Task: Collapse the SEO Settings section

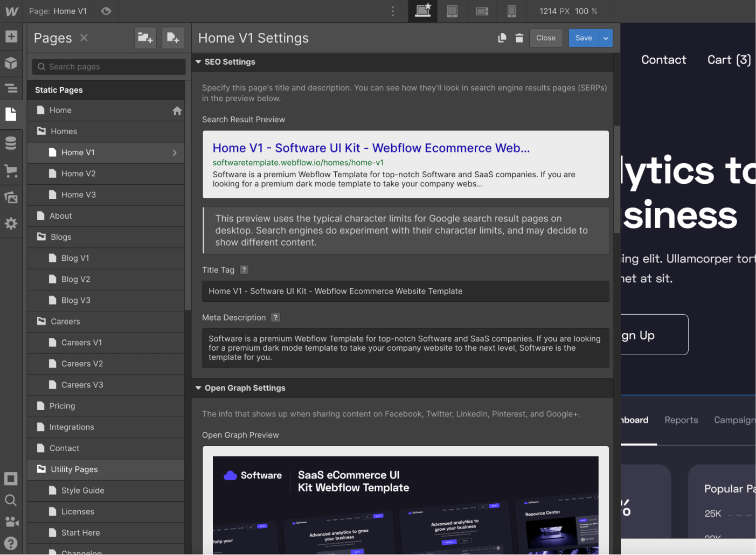Action: pos(198,61)
